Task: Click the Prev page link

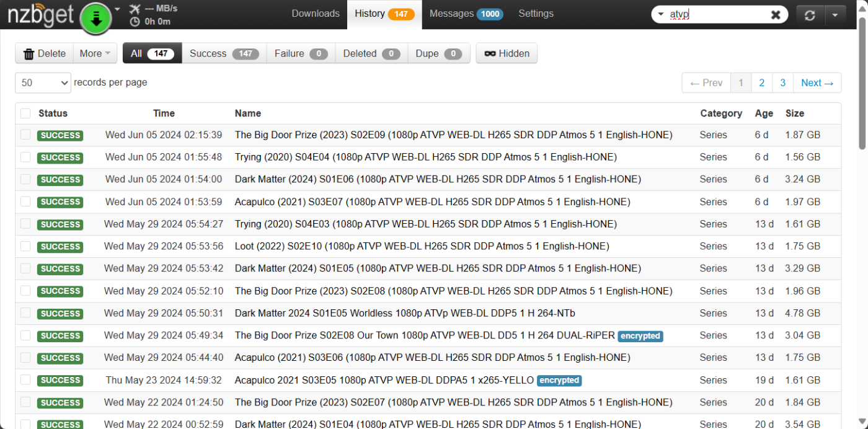Action: (706, 82)
